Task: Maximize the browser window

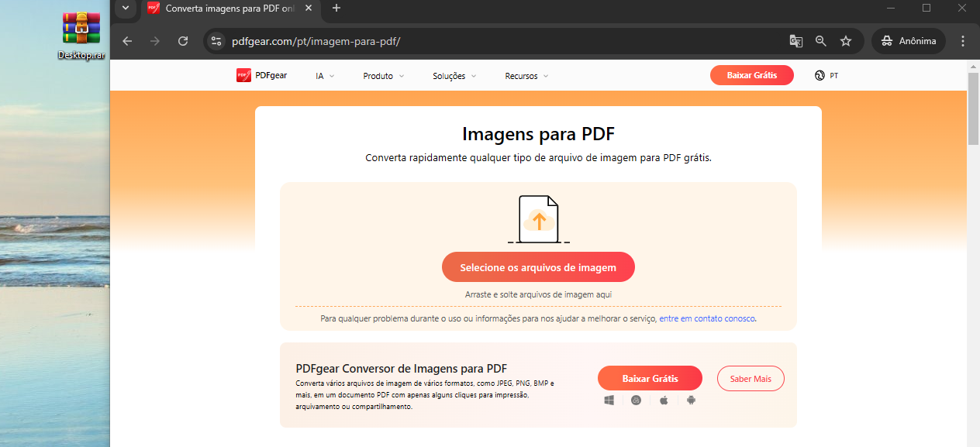Action: tap(927, 8)
